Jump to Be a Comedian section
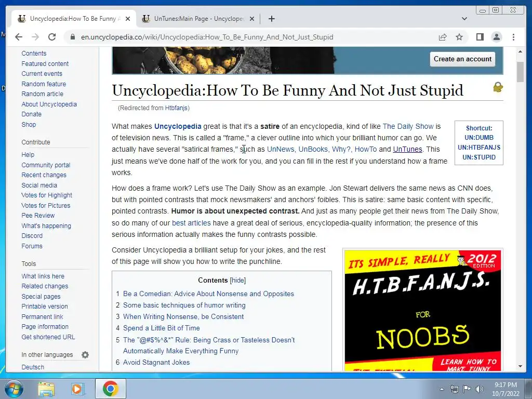Image resolution: width=532 pixels, height=399 pixels. [208, 294]
